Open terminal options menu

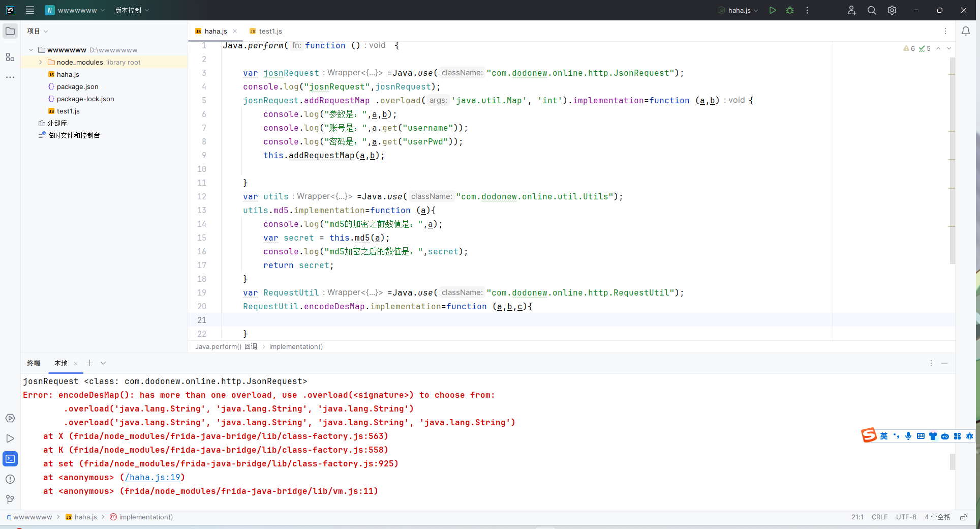(x=931, y=363)
